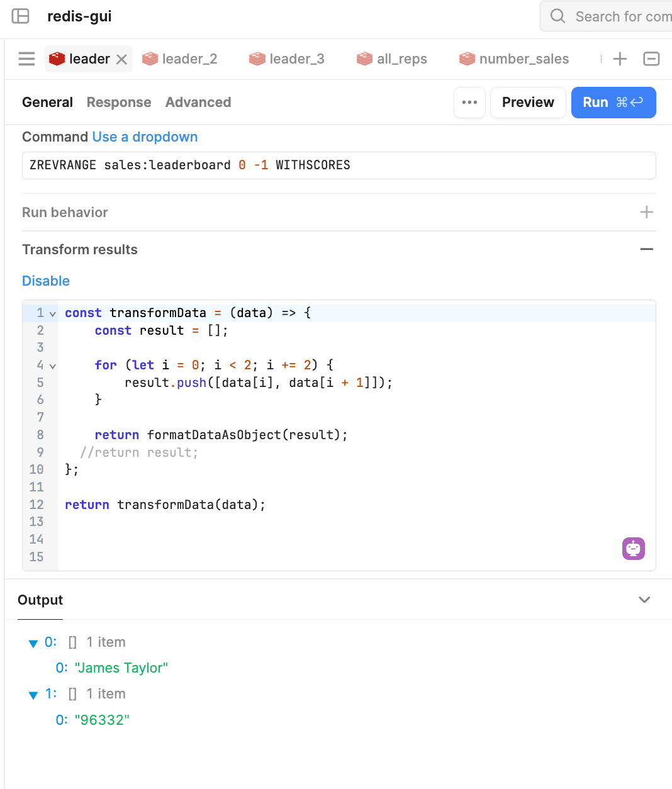
Task: Click the Use a dropdown link
Action: tap(145, 137)
